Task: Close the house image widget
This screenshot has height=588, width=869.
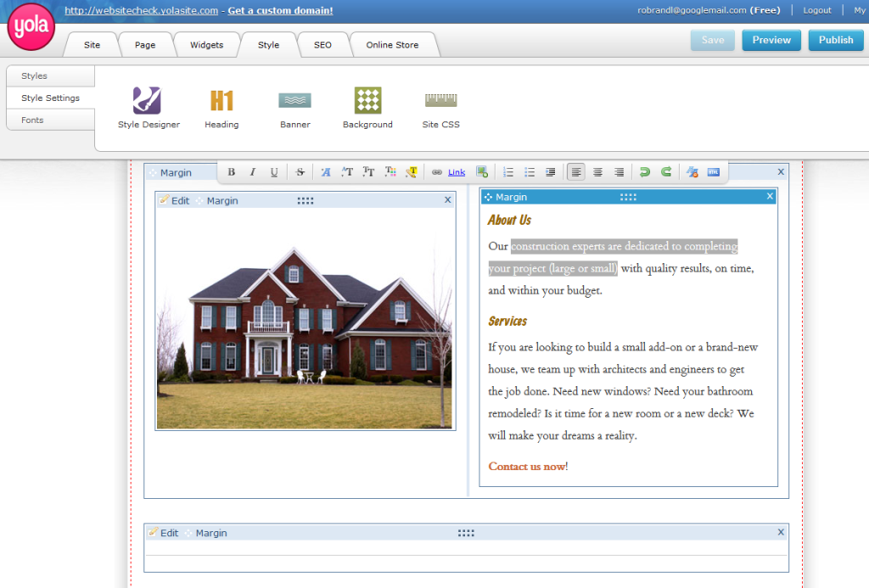Action: point(447,200)
